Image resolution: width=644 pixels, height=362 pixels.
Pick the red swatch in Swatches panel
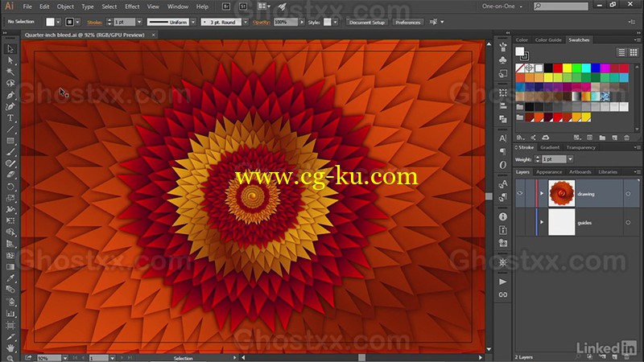(557, 68)
